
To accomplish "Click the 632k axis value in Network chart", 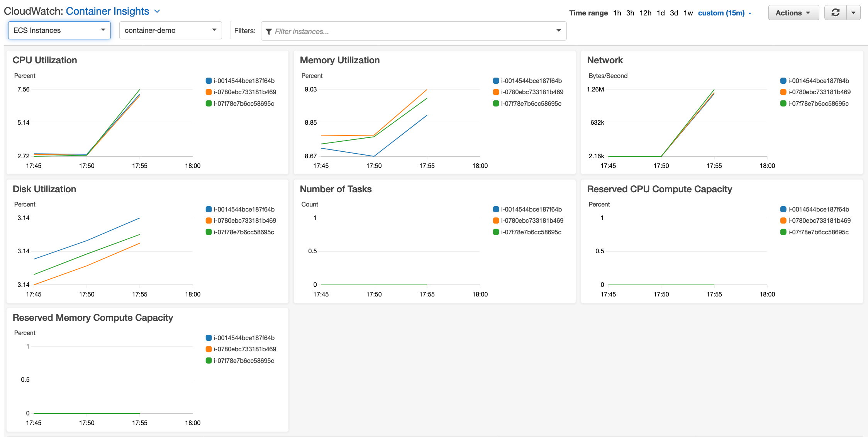I will click(x=597, y=122).
